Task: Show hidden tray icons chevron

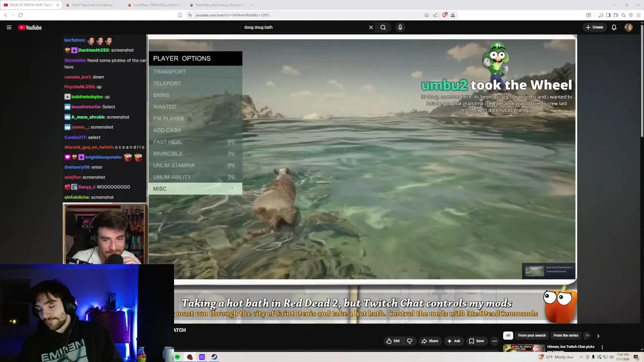Action: (581, 357)
